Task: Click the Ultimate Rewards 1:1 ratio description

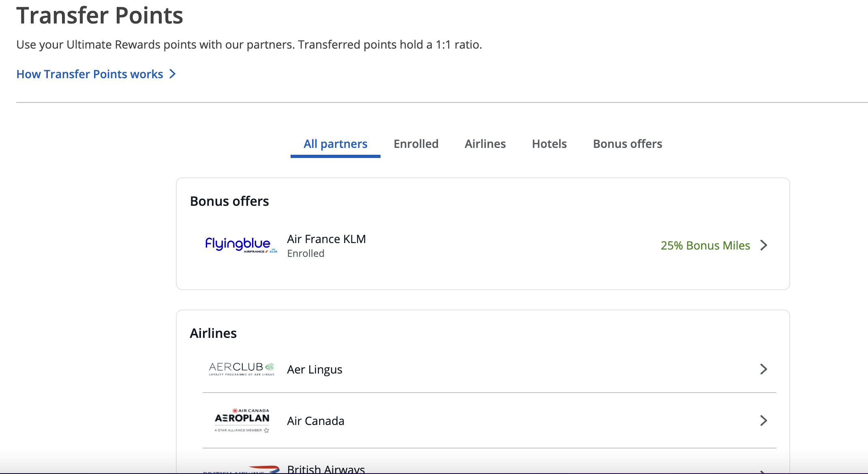Action: [249, 45]
